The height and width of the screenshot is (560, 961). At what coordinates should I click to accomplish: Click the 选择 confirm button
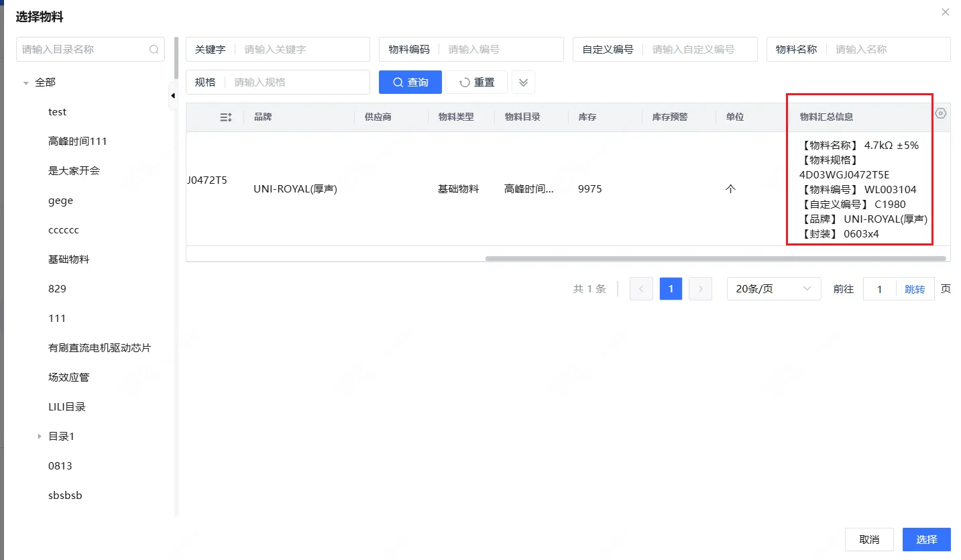point(926,539)
